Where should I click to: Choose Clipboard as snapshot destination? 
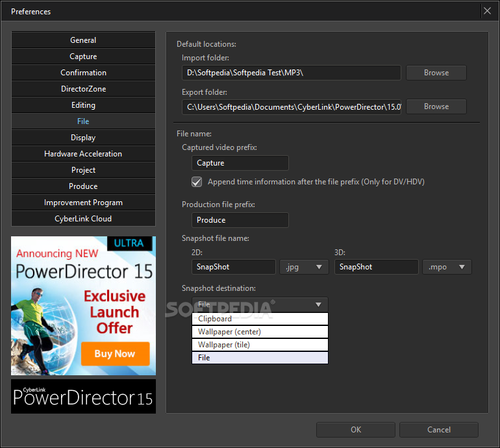coord(260,319)
